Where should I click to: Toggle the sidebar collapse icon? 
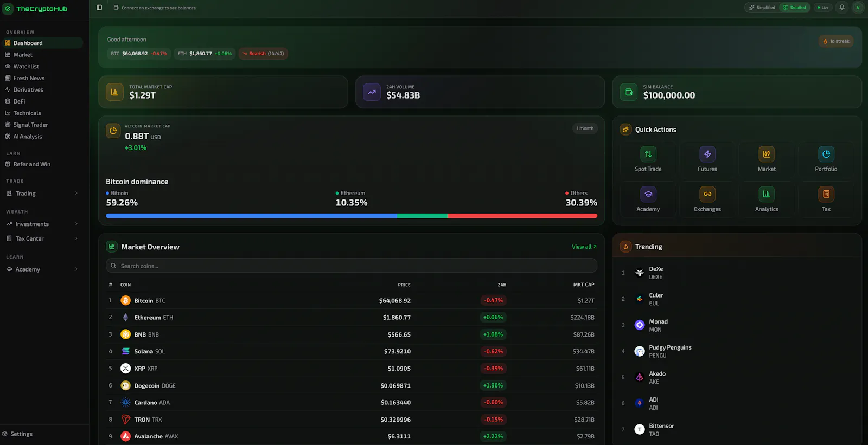99,8
